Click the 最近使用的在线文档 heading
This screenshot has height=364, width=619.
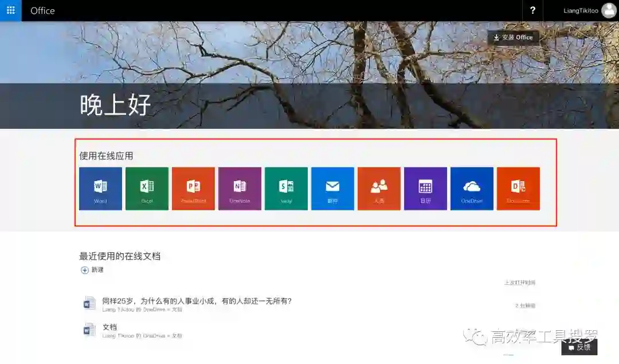pos(120,256)
